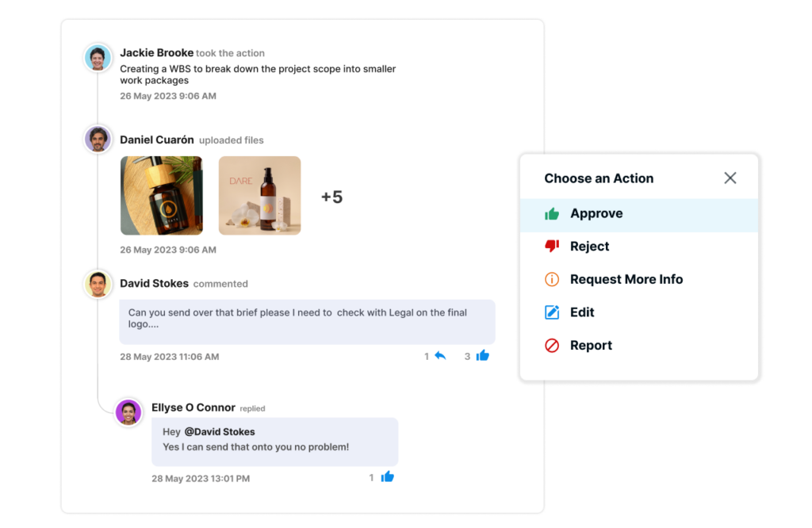
Task: Click Daniel Cuarón's name
Action: pyautogui.click(x=157, y=140)
